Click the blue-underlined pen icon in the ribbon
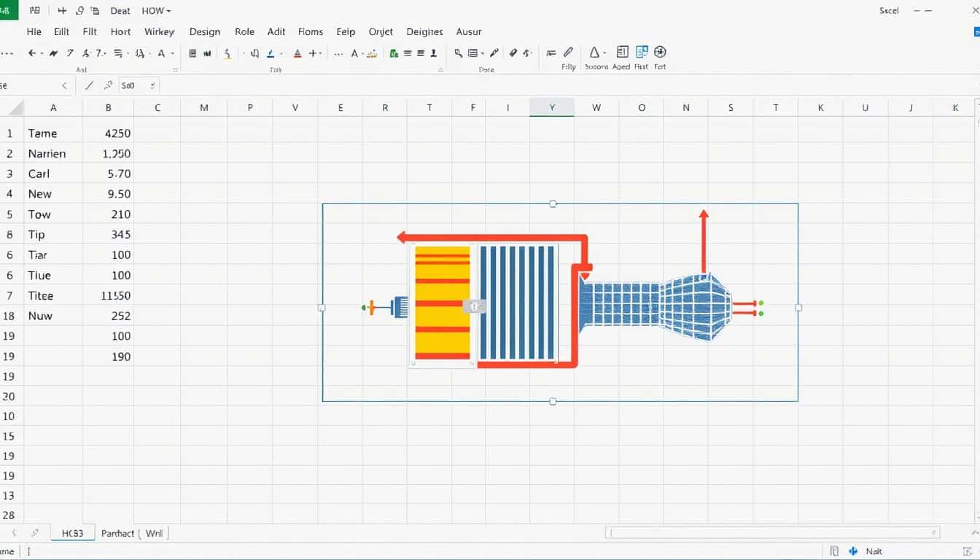 [271, 54]
